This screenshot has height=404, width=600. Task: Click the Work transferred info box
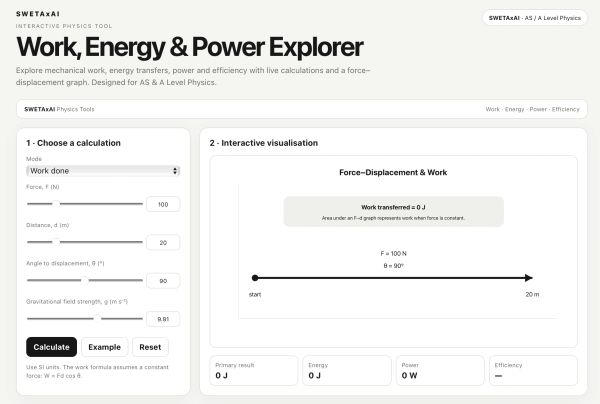pyautogui.click(x=393, y=212)
